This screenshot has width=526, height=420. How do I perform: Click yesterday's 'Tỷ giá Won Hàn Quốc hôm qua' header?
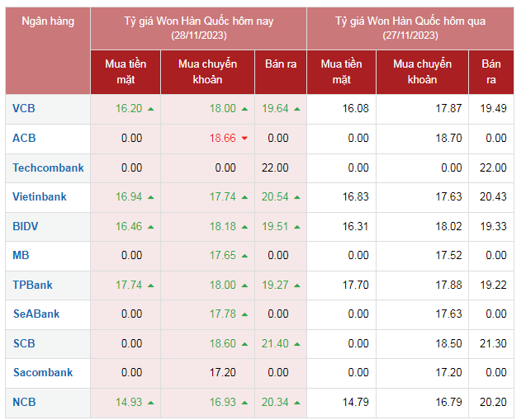point(410,27)
